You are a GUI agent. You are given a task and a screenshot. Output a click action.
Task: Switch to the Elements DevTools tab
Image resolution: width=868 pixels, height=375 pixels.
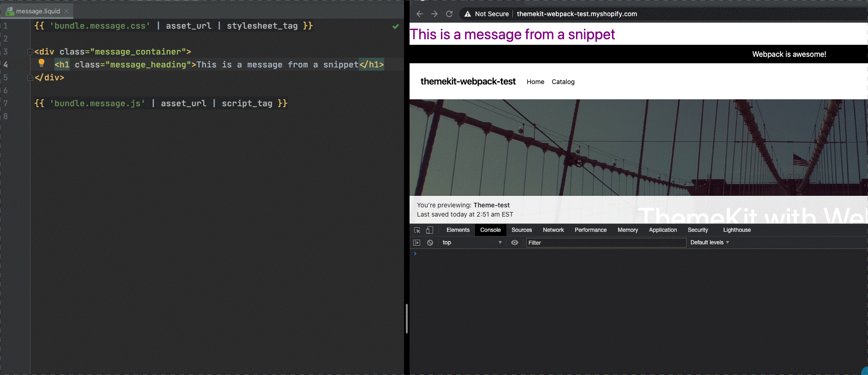(458, 230)
